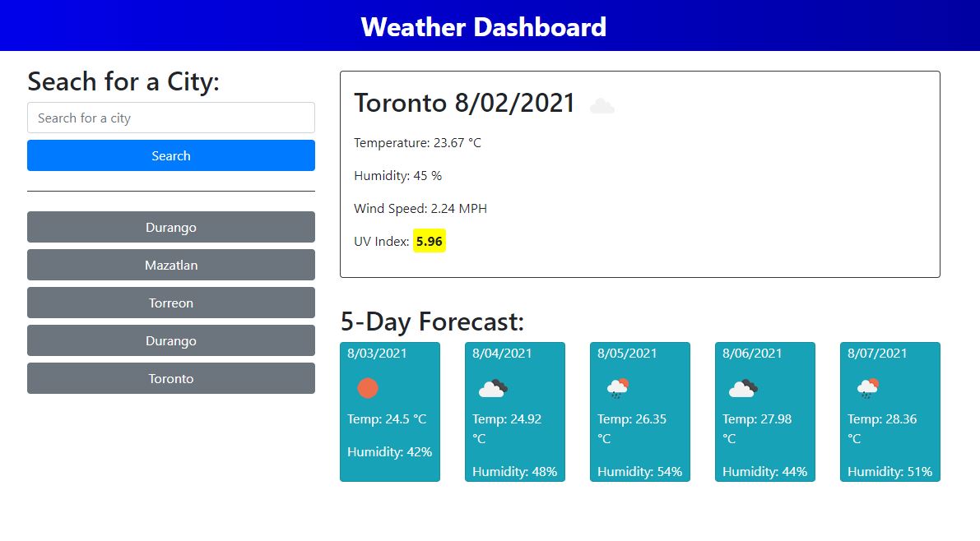This screenshot has height=541, width=980.
Task: Click the 8/06/2021 date label
Action: [752, 354]
